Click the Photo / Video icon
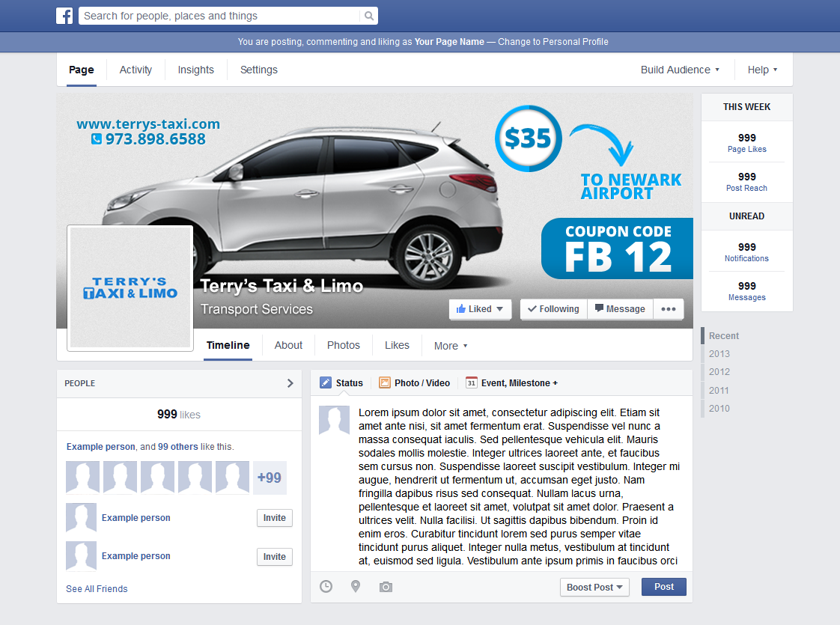This screenshot has width=840, height=625. tap(384, 382)
